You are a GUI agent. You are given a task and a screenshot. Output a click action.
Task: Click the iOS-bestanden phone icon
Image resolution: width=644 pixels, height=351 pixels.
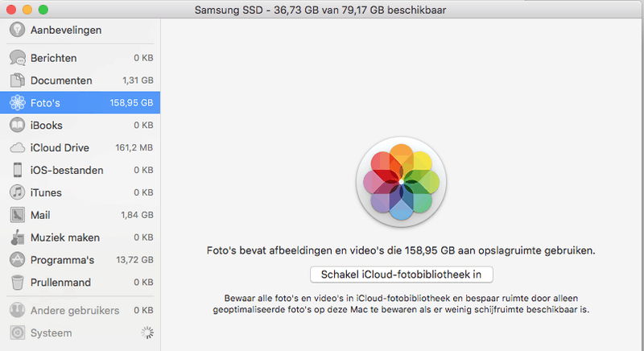coord(17,170)
